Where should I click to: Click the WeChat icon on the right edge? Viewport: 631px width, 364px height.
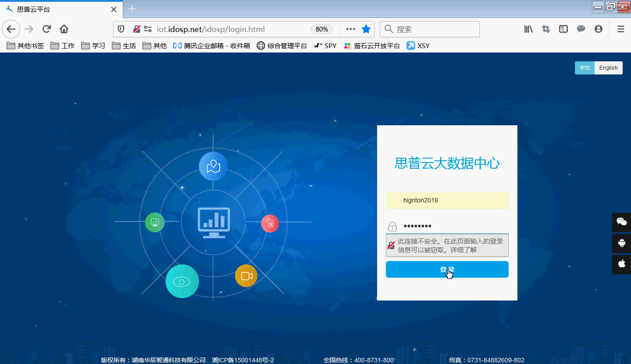(x=621, y=222)
